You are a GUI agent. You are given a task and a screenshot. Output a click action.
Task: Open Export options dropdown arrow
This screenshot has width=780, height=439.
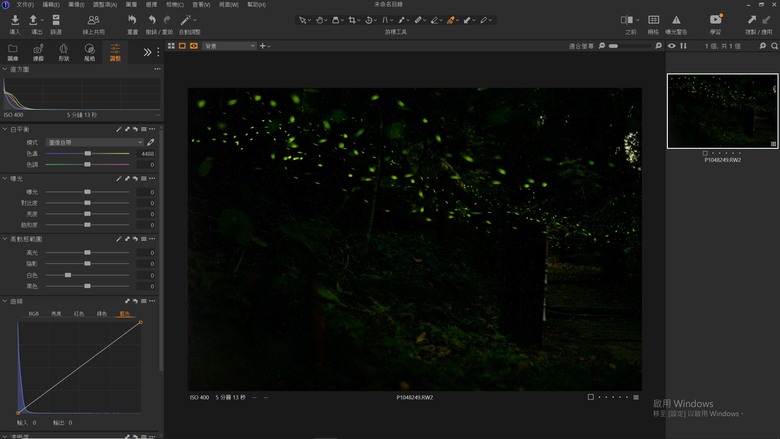(x=42, y=20)
